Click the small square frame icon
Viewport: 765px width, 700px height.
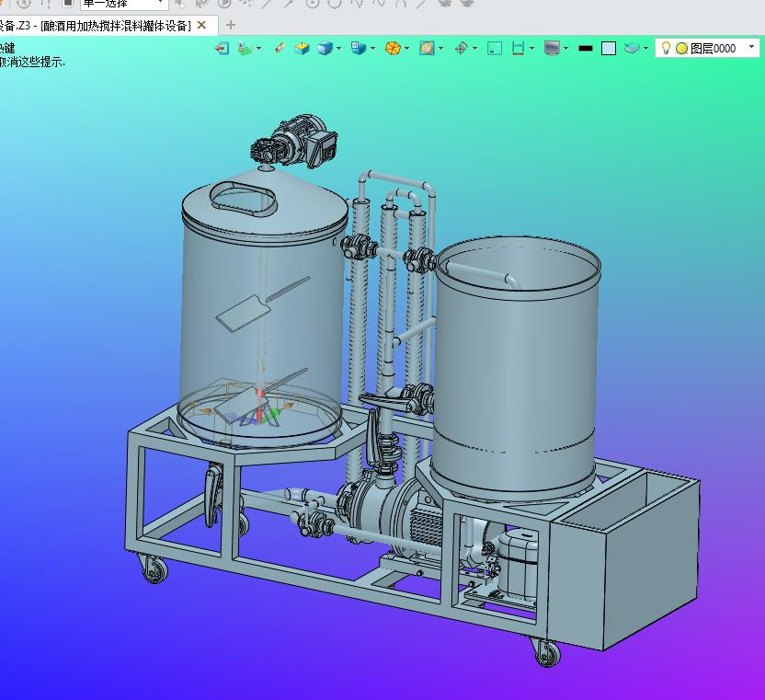tap(494, 48)
